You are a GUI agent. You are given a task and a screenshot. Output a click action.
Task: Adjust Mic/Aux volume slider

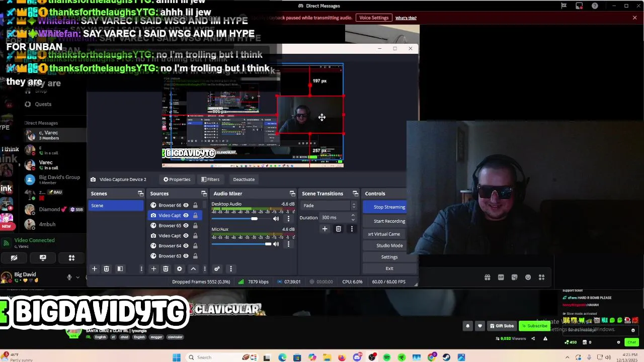[268, 244]
